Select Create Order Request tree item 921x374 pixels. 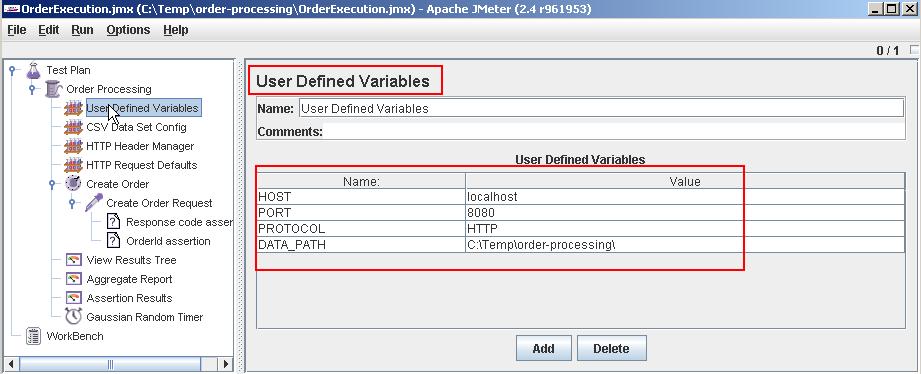(x=159, y=203)
